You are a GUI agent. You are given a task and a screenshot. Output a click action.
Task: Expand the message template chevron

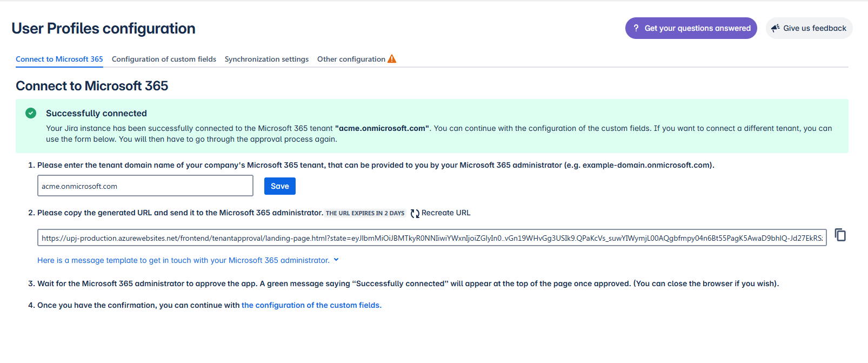pyautogui.click(x=336, y=260)
